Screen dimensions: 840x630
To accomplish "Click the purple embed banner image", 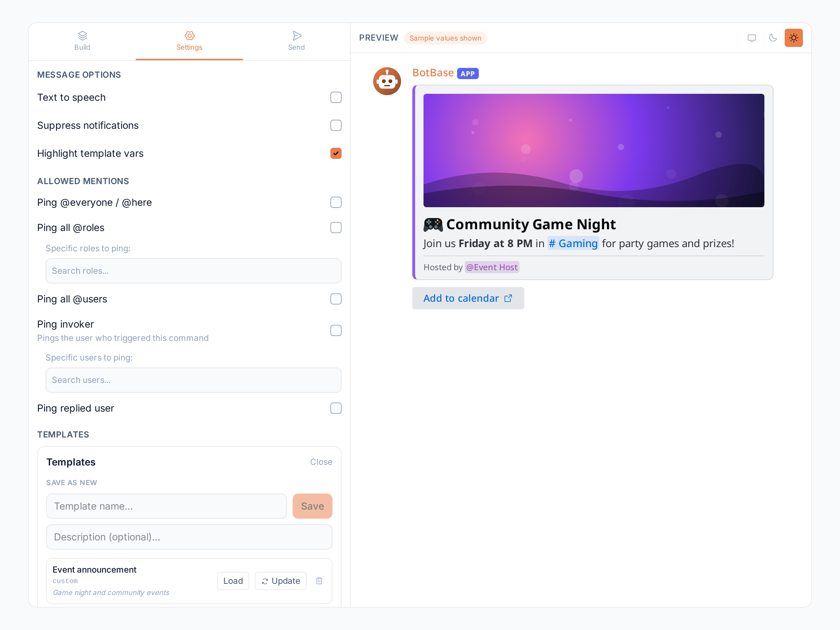I will (594, 150).
